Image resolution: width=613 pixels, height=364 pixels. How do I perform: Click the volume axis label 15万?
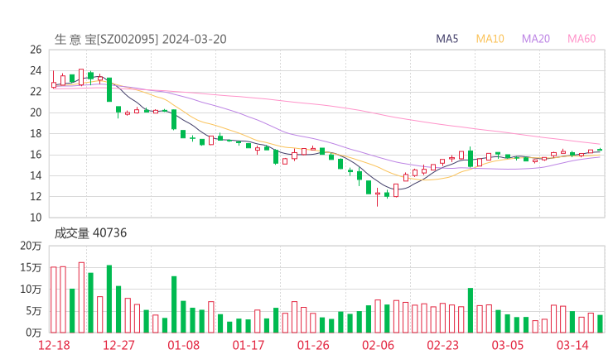click(x=31, y=268)
